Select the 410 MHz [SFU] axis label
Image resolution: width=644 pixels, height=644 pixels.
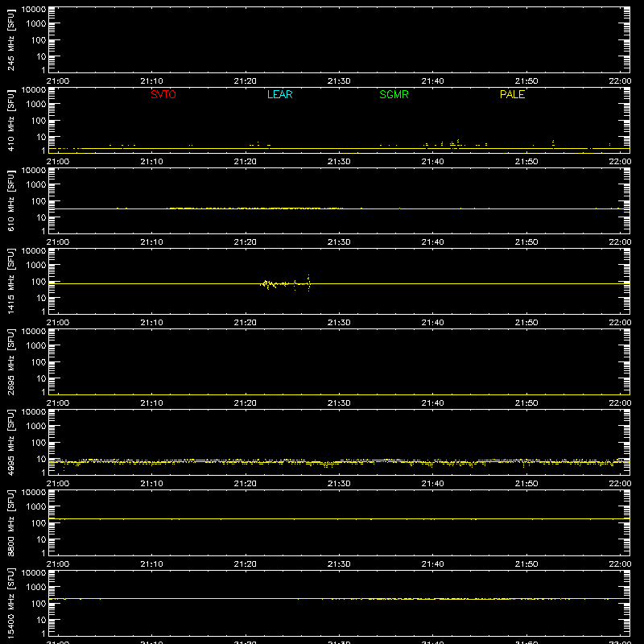pos(10,121)
